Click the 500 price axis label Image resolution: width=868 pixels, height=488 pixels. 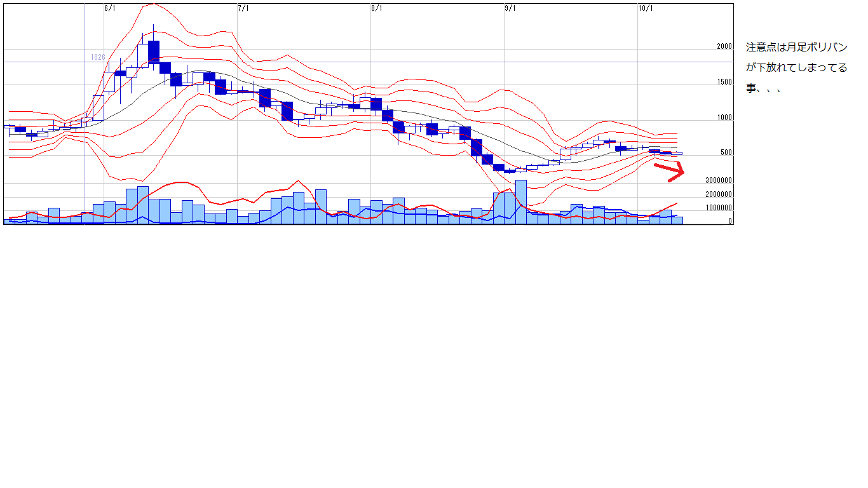pos(726,153)
